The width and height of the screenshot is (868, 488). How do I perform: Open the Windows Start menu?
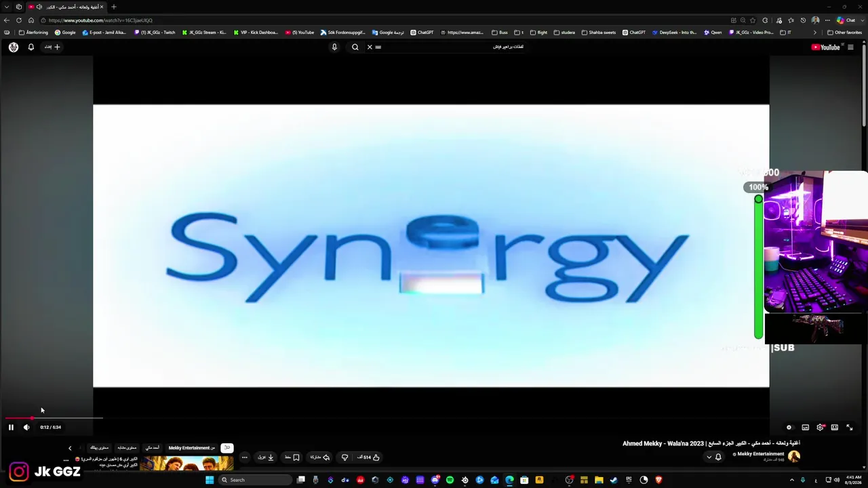click(x=210, y=480)
